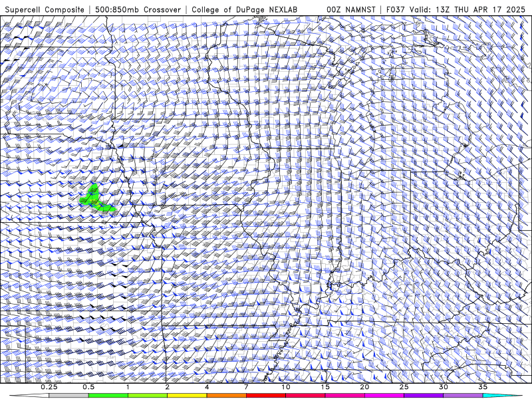Click the legend value 30
This screenshot has width=532, height=399.
444,387
